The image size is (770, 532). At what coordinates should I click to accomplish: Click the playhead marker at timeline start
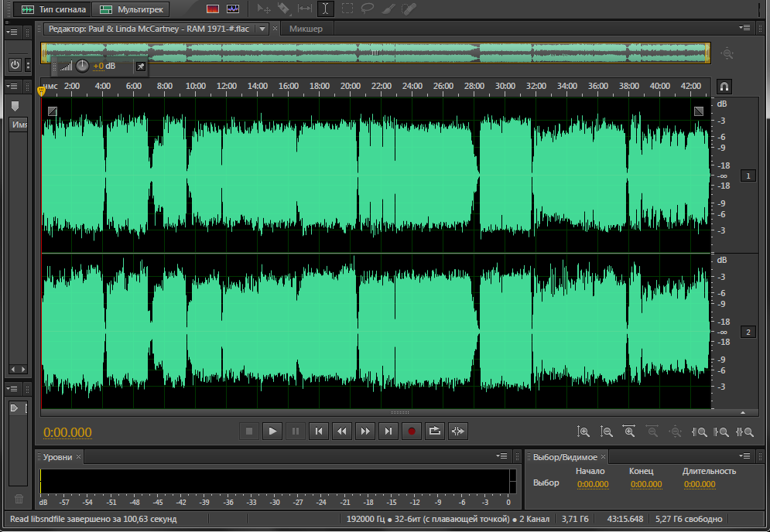[41, 90]
